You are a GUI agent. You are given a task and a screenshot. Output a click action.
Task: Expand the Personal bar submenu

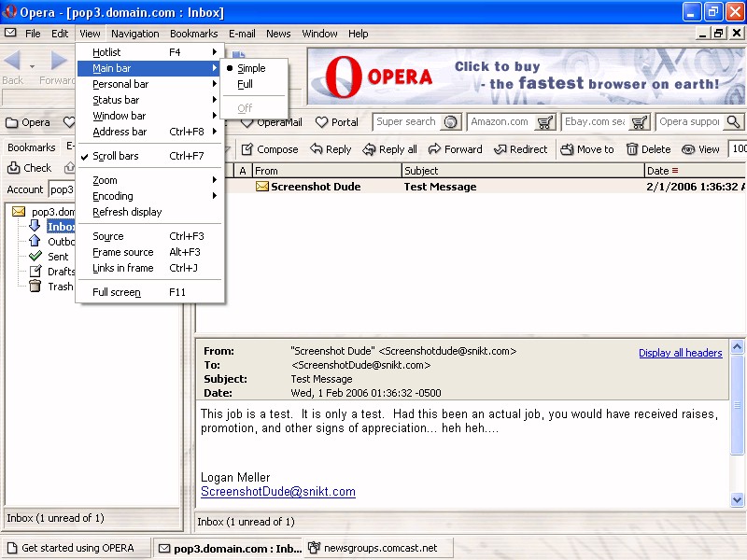pyautogui.click(x=149, y=84)
